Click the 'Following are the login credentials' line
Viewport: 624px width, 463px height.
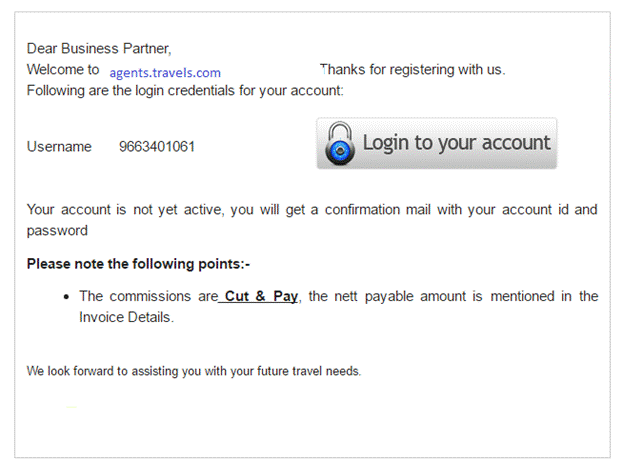click(185, 90)
